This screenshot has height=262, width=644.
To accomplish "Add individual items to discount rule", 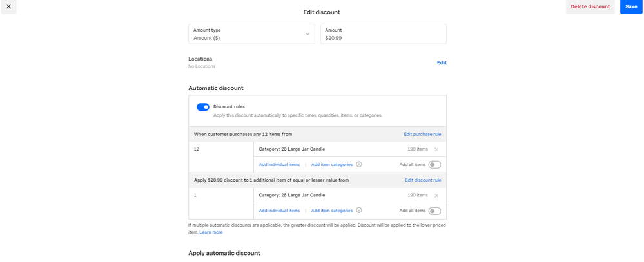I will (279, 211).
